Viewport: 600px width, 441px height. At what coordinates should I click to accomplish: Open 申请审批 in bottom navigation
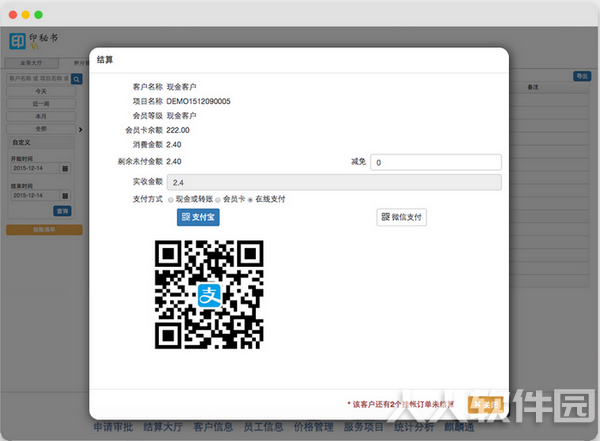tap(113, 427)
